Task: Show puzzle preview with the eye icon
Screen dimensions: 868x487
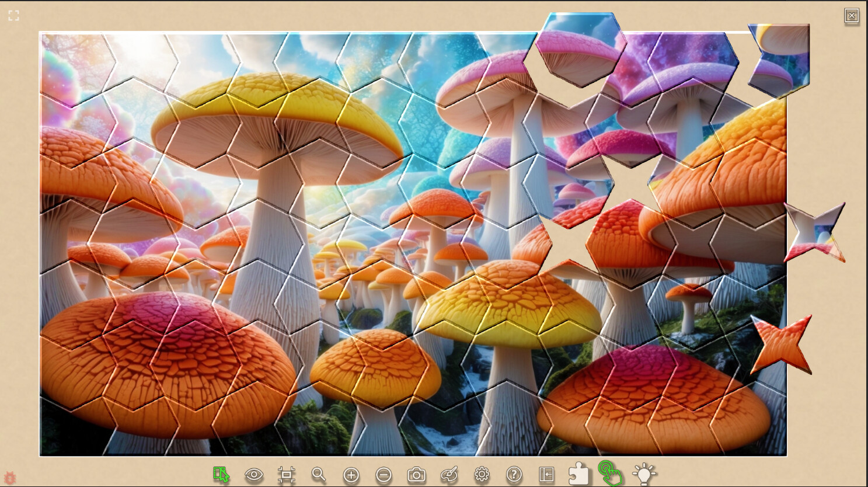Action: tap(253, 475)
